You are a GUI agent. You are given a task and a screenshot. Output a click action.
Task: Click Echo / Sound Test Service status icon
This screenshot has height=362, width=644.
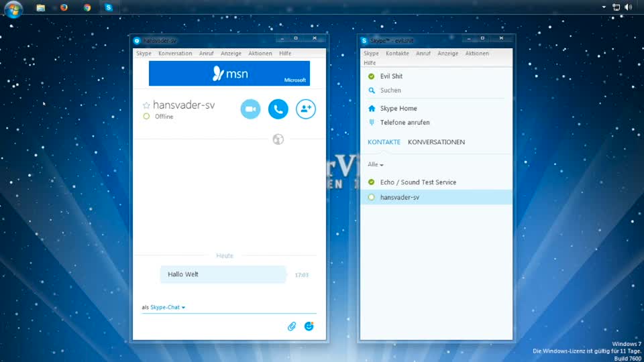point(371,182)
